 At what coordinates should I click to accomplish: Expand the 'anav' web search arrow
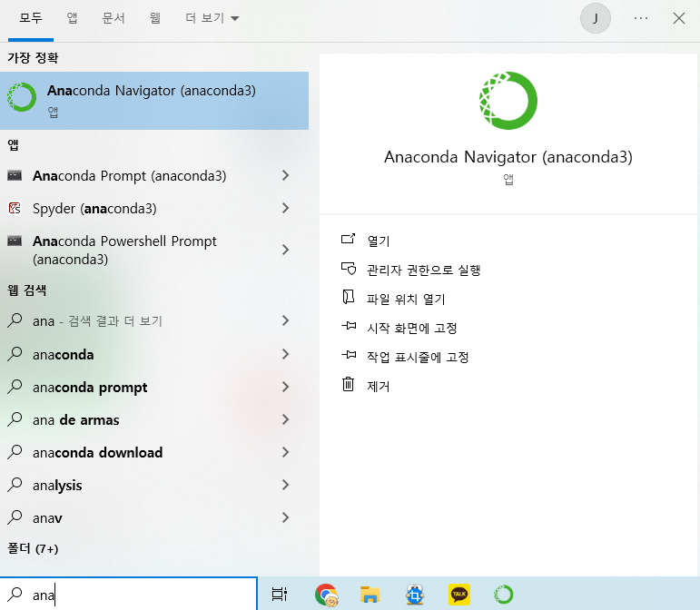286,517
